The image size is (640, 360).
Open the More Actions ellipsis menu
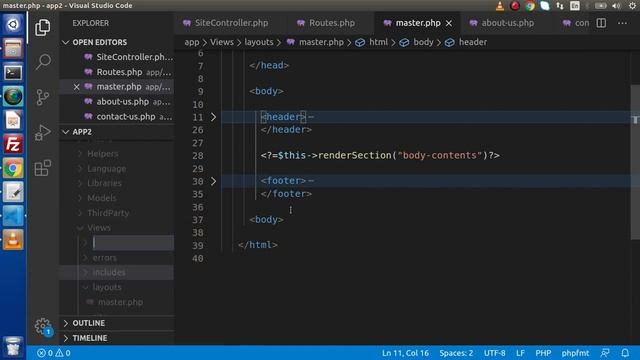point(622,23)
